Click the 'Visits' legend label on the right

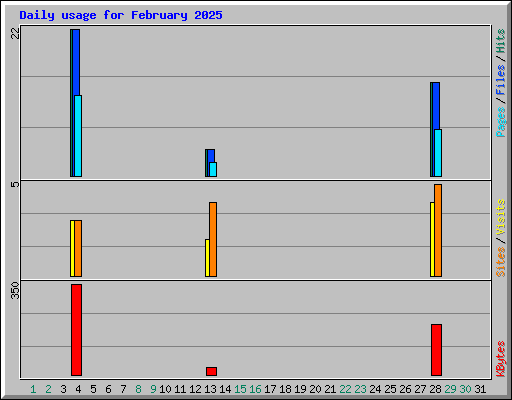click(501, 218)
